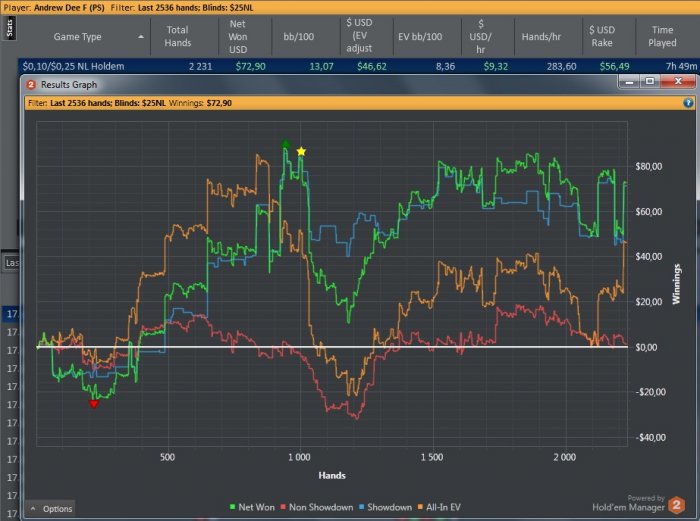Toggle the Net Won legend series
Image resolution: width=700 pixels, height=521 pixels.
(x=255, y=507)
